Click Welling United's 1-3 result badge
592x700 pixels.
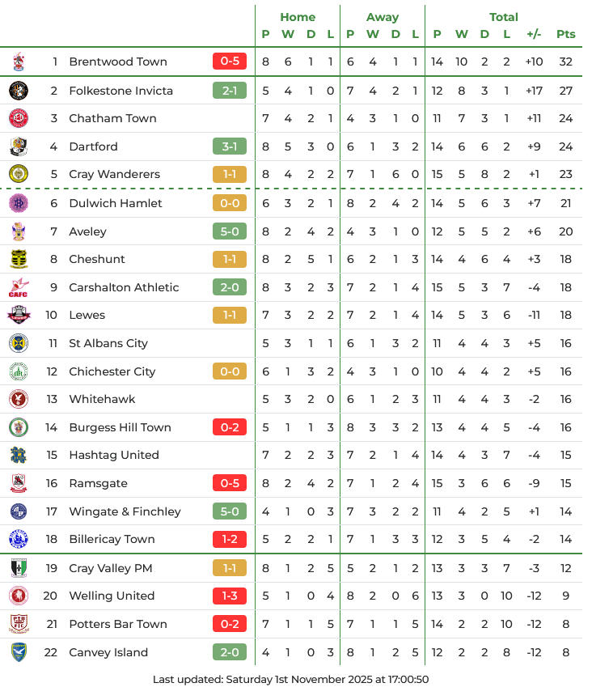230,596
